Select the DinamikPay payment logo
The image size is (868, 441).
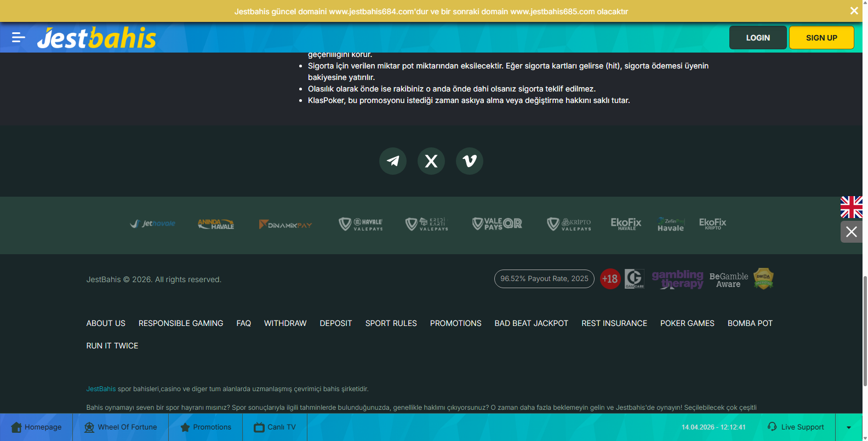coord(285,225)
